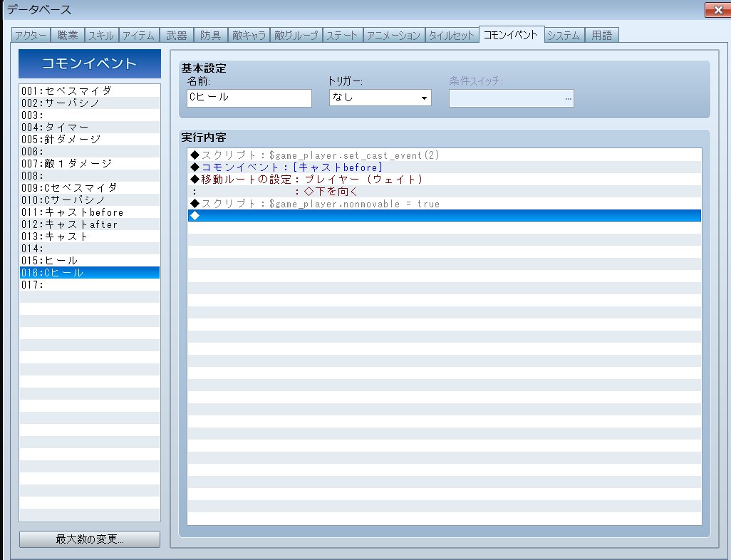Select list entry 013:キャスト
Viewport: 731px width, 560px height.
(90, 236)
